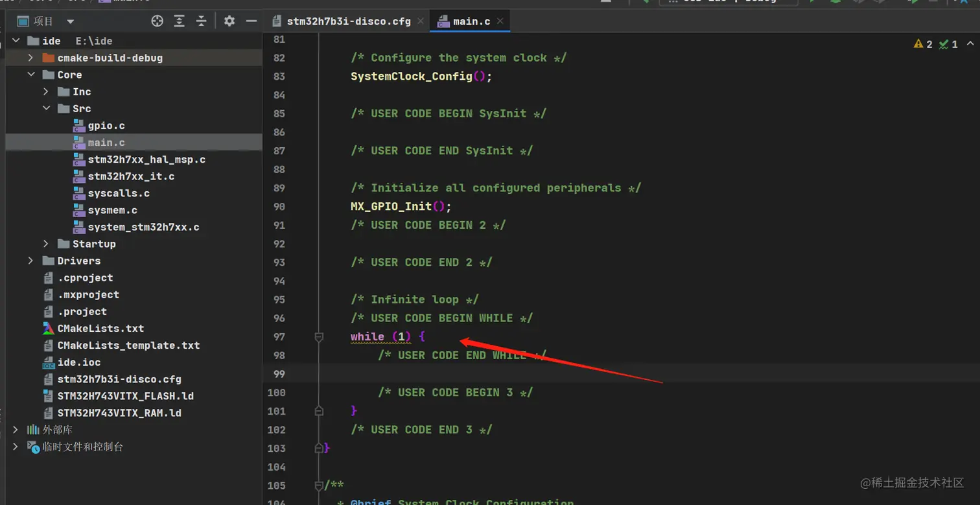Open gpio.c in the project tree
Image resolution: width=980 pixels, height=505 pixels.
tap(106, 125)
